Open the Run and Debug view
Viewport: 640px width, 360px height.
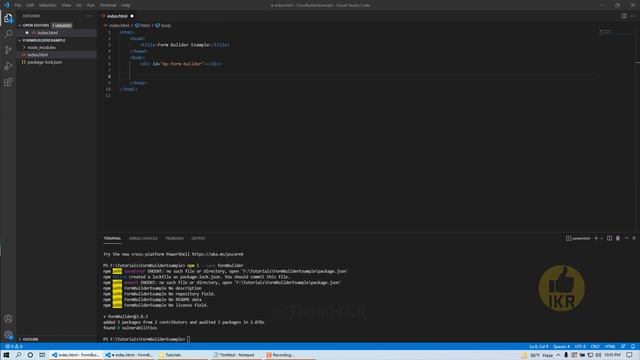click(x=8, y=66)
